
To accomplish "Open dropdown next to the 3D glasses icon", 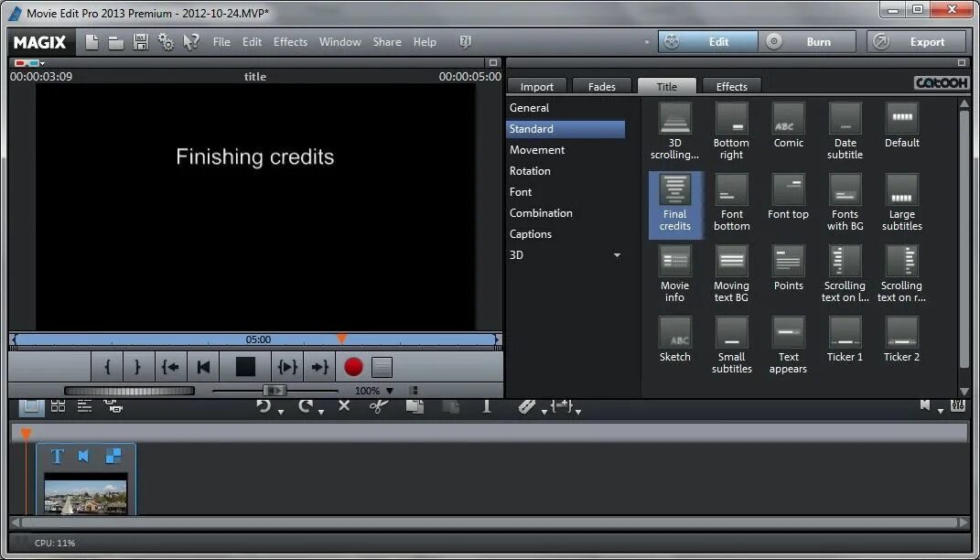I will coord(42,64).
